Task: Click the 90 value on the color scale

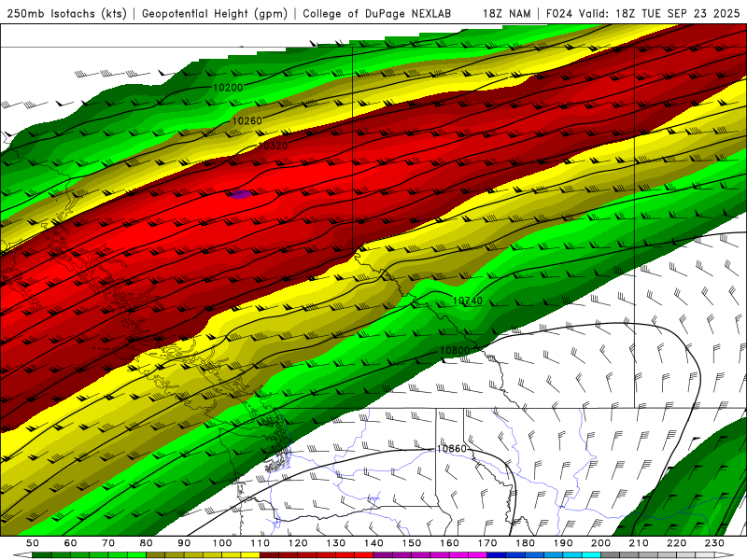Action: tap(184, 543)
